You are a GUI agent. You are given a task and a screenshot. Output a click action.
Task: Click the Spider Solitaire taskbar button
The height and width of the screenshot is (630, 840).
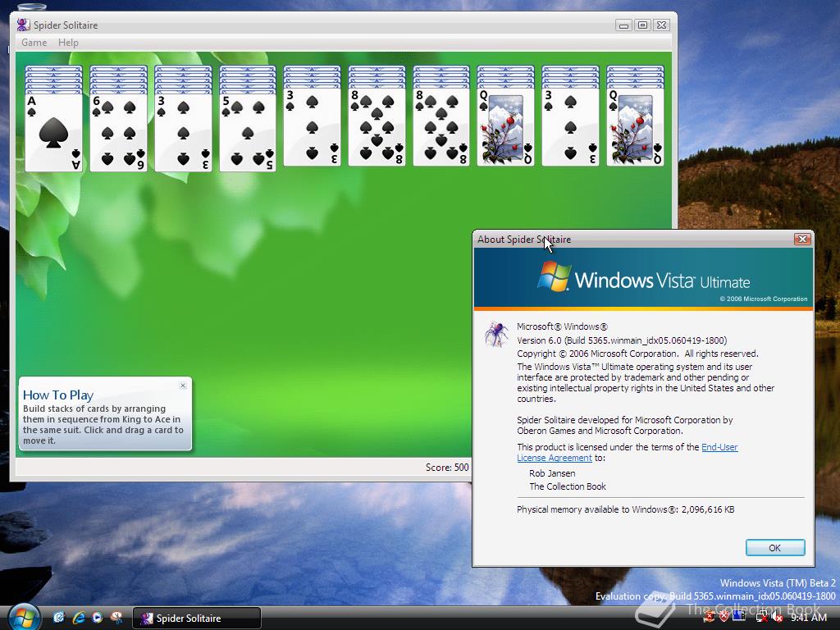tap(197, 619)
